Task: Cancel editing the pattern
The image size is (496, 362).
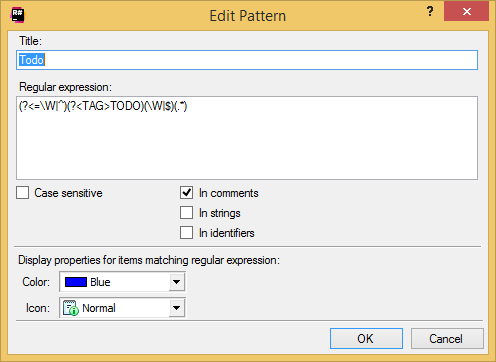Action: 447,339
